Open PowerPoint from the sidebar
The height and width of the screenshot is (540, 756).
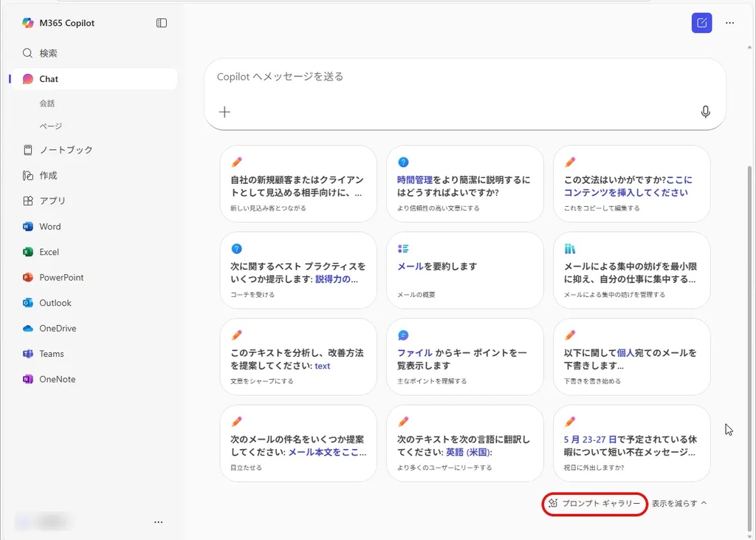61,278
